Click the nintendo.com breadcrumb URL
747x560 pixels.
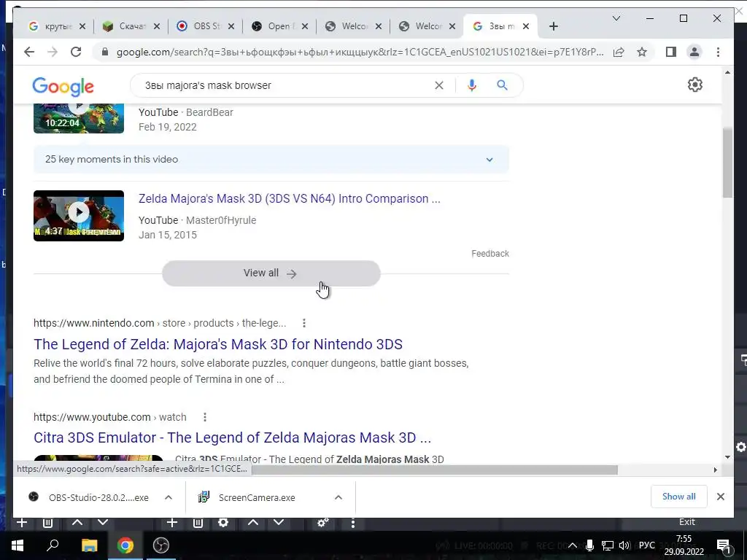tap(160, 323)
